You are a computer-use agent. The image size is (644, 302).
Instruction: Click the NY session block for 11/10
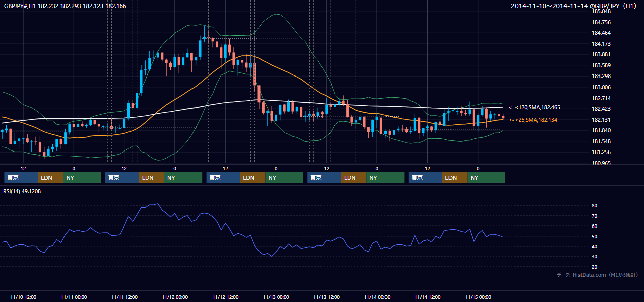coord(82,178)
